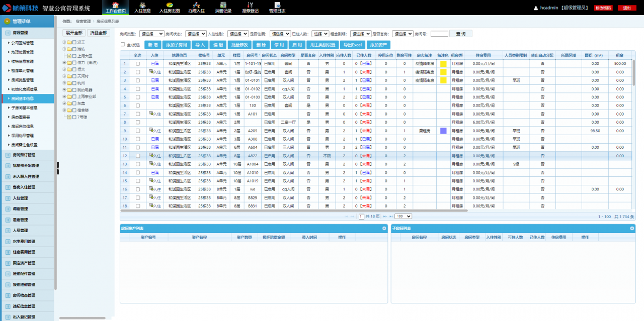Check the row 1 selection checkbox

(138, 64)
